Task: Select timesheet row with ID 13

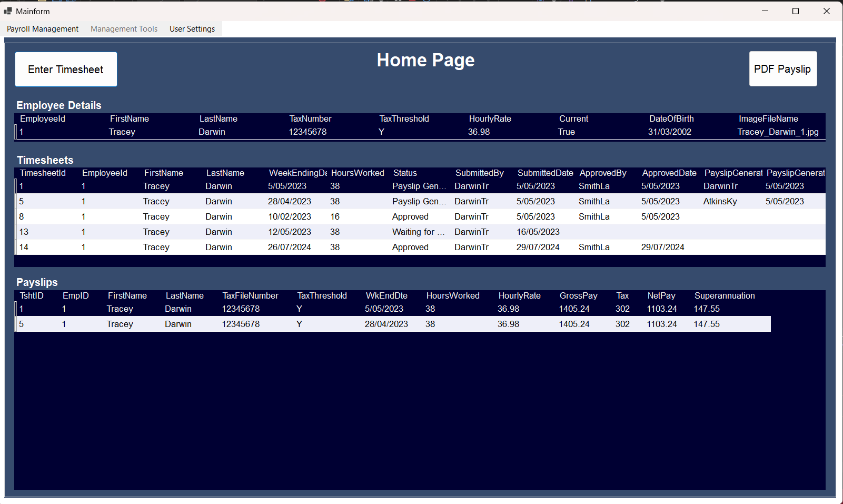Action: [x=24, y=232]
